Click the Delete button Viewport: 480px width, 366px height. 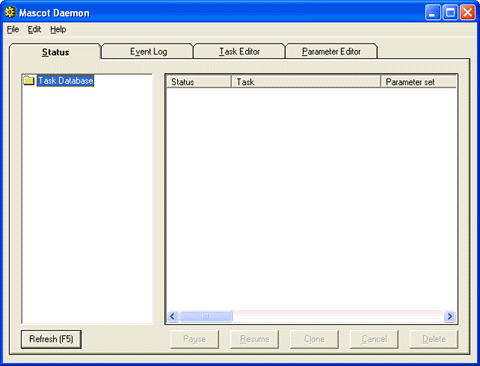[x=434, y=339]
